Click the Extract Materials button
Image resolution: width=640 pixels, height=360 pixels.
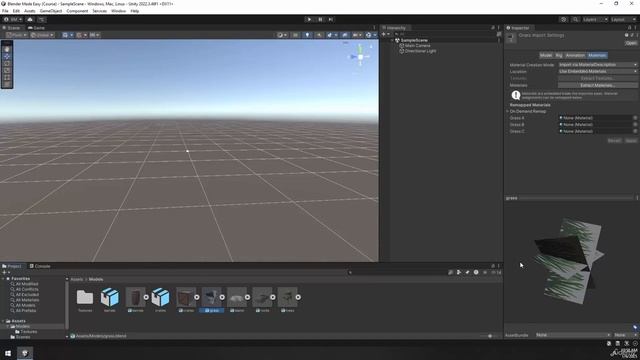598,85
